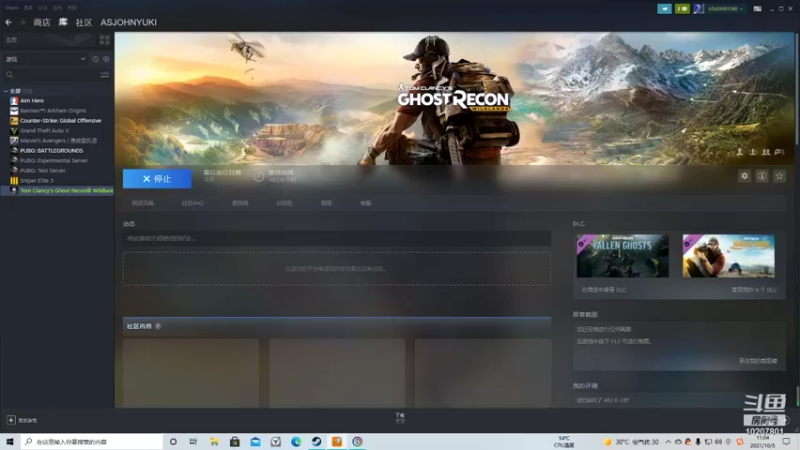Open Microsoft Edge from taskbar
The image size is (800, 450).
coord(296,441)
